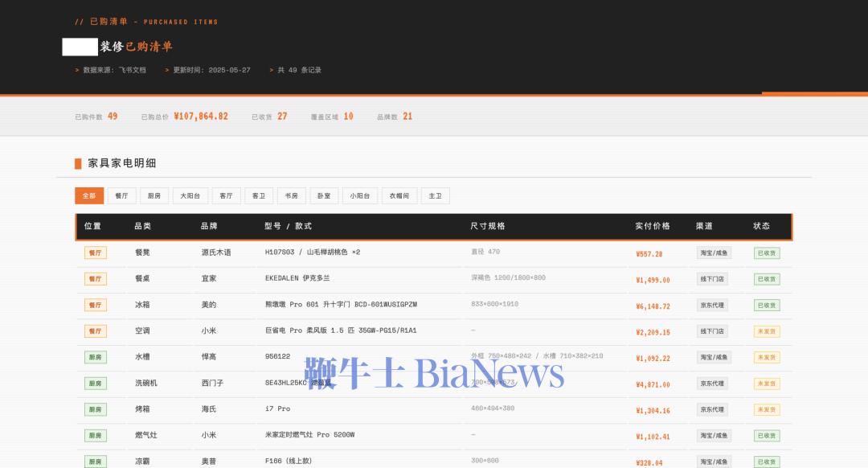Screen dimensions: 868x468
Task: Click the 线下门店 channel tag in 餐桌 row
Action: tap(712, 279)
